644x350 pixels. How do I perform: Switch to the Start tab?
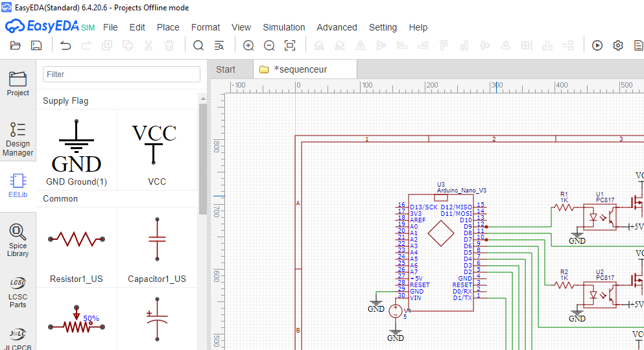tap(232, 69)
